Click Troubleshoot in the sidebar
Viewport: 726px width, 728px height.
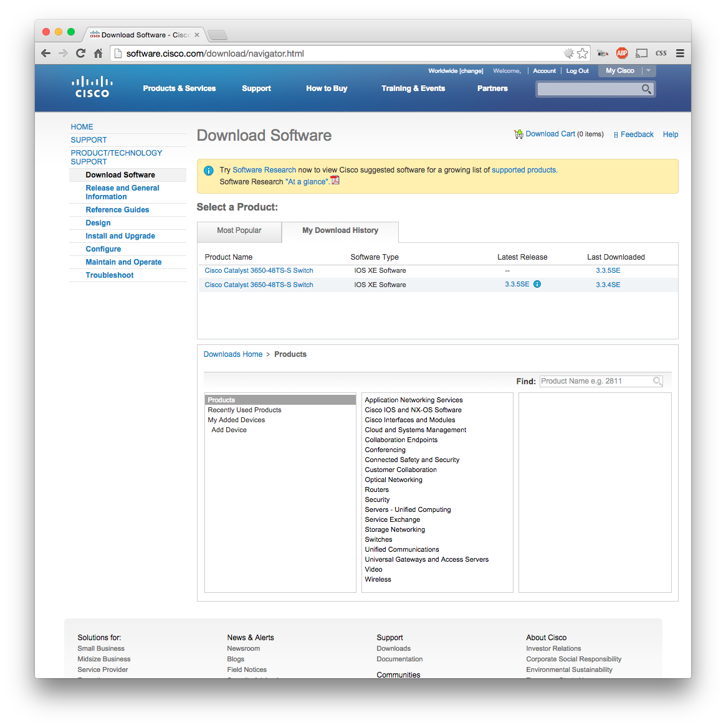pyautogui.click(x=110, y=275)
